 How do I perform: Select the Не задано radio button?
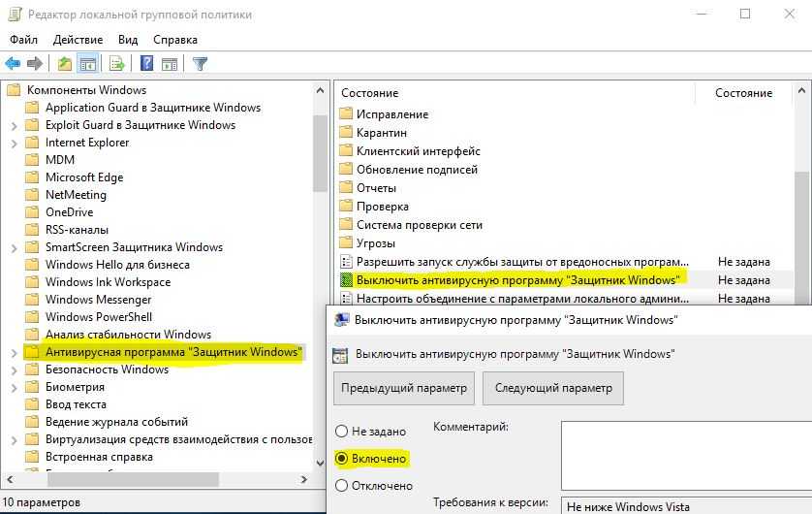pyautogui.click(x=341, y=431)
